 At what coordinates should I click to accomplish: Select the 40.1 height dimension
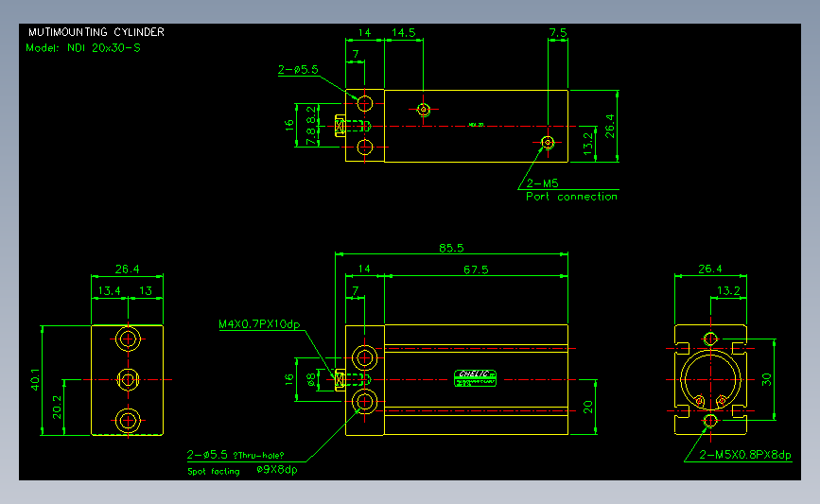pyautogui.click(x=35, y=379)
